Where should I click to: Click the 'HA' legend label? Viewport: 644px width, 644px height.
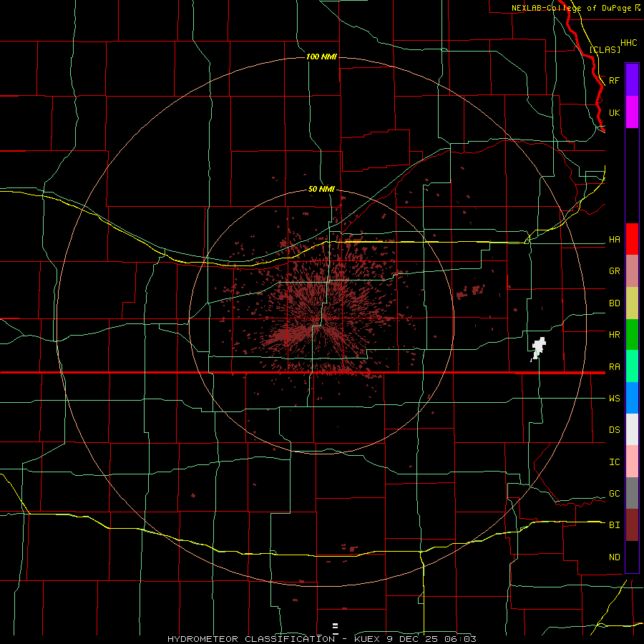point(615,240)
